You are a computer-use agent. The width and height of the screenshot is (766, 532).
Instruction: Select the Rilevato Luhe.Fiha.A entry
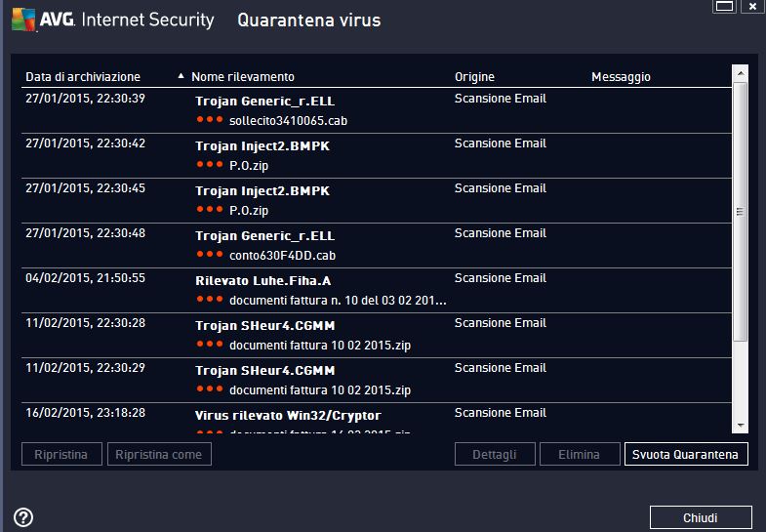click(262, 281)
